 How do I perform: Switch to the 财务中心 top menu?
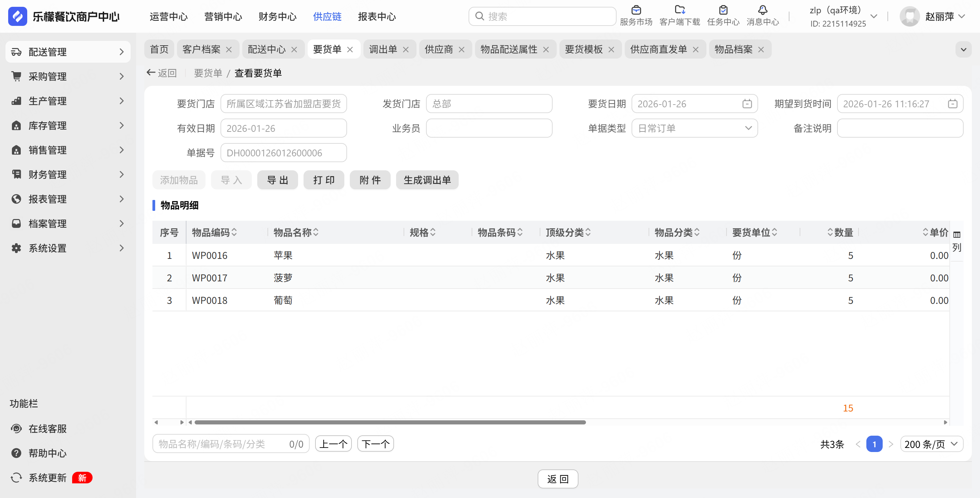pos(277,17)
